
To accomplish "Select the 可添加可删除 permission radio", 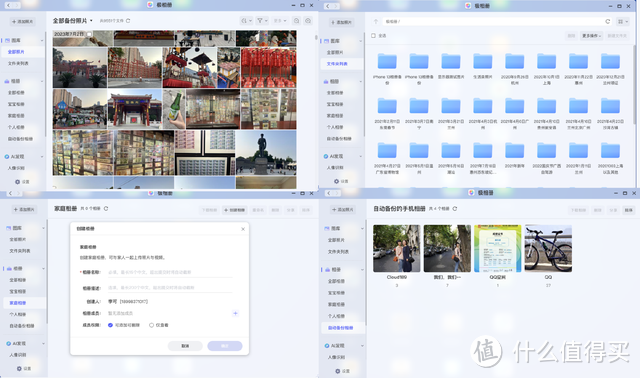I will 110,325.
